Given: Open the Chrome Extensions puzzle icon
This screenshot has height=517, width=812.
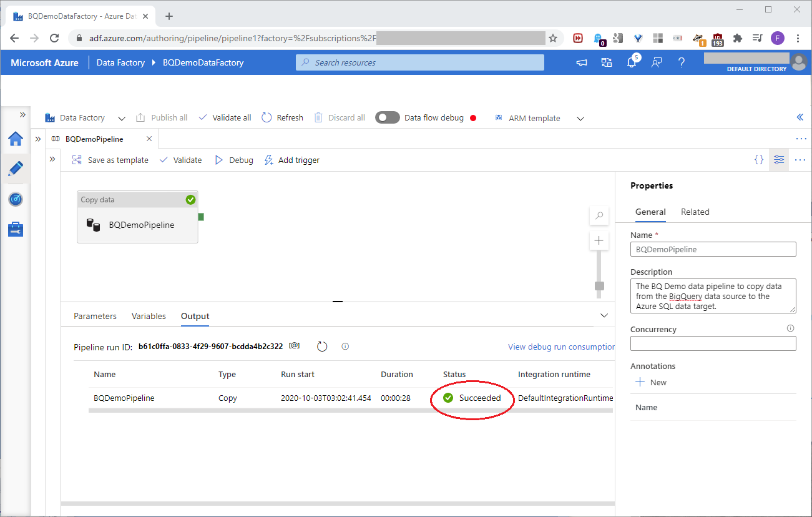Looking at the screenshot, I should [x=738, y=38].
